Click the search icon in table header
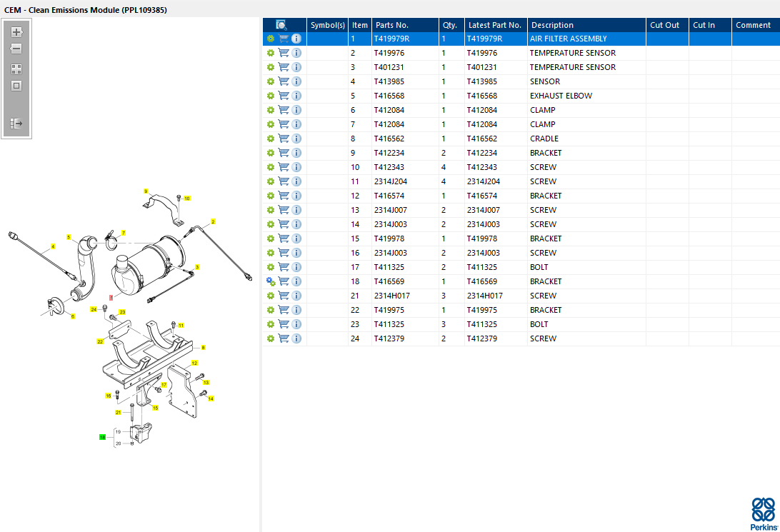The width and height of the screenshot is (780, 532). 281,25
